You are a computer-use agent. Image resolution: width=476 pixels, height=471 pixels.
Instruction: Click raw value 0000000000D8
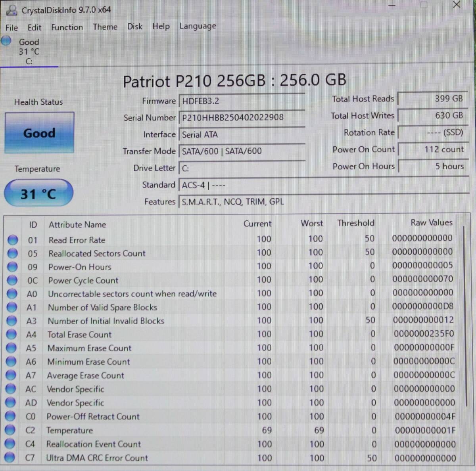(x=422, y=306)
